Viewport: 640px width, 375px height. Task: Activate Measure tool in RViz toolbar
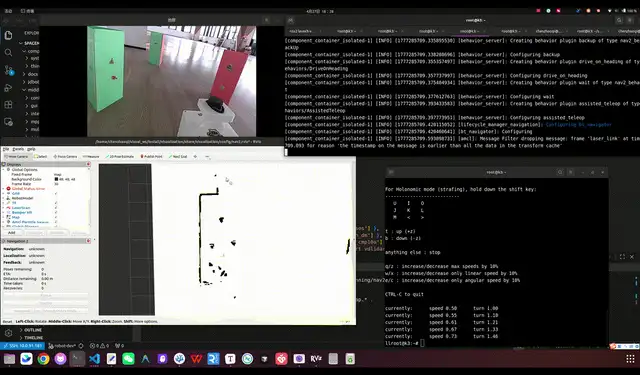pyautogui.click(x=91, y=156)
